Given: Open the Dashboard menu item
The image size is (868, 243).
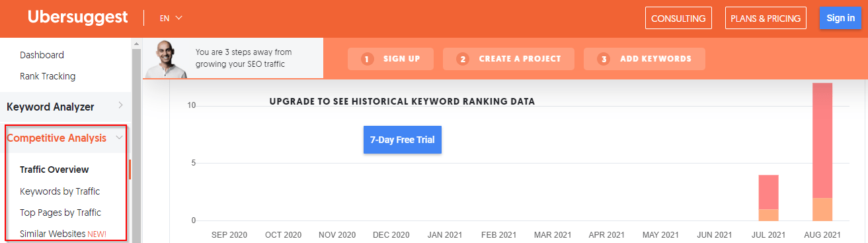Looking at the screenshot, I should point(42,55).
